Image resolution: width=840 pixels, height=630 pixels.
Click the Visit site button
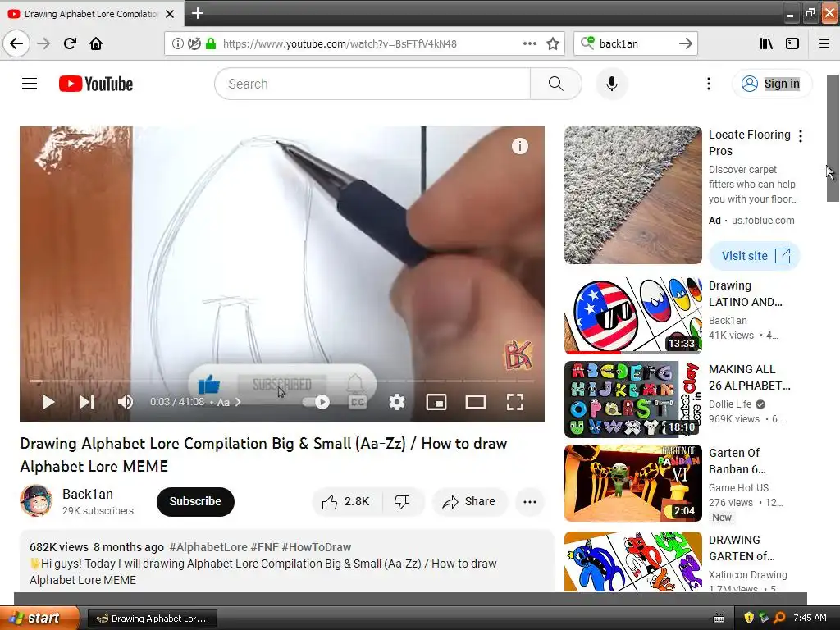[755, 256]
